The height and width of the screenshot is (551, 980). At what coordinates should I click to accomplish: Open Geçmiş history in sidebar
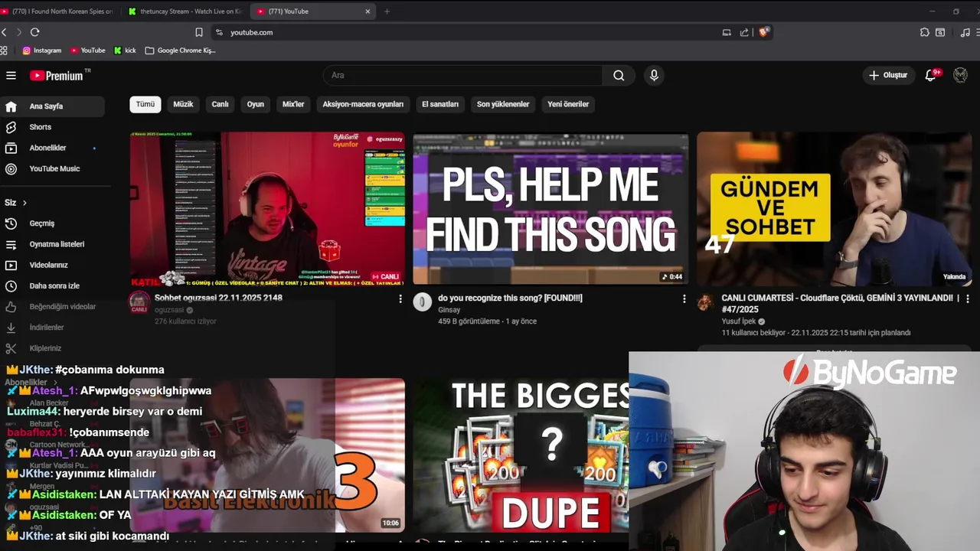52,223
